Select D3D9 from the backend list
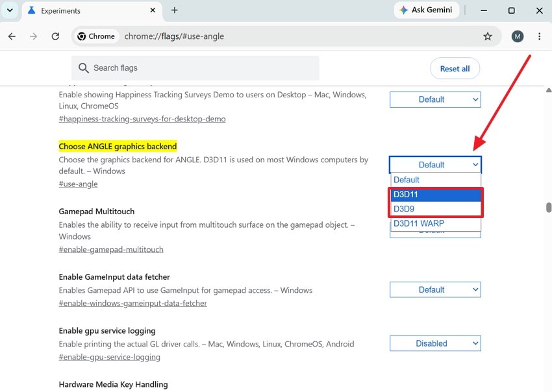 click(x=436, y=209)
